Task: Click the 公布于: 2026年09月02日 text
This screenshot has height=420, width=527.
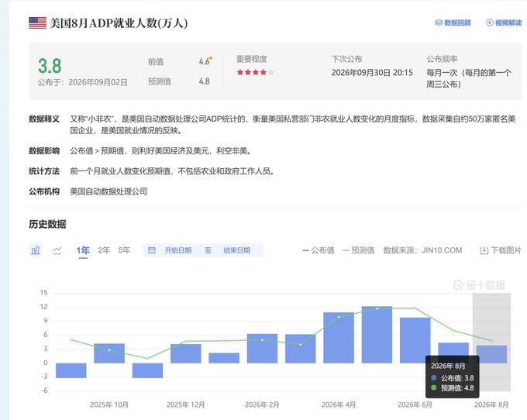Action: 82,82
